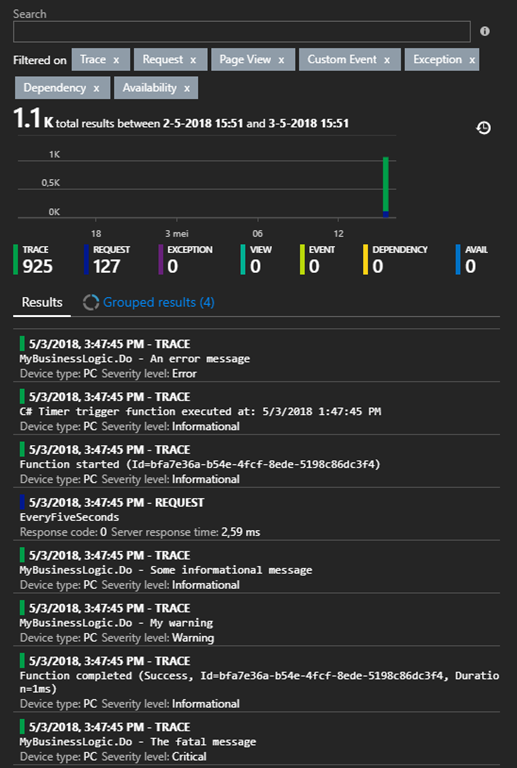
Task: Remove the Exception filter chip
Action: point(472,60)
